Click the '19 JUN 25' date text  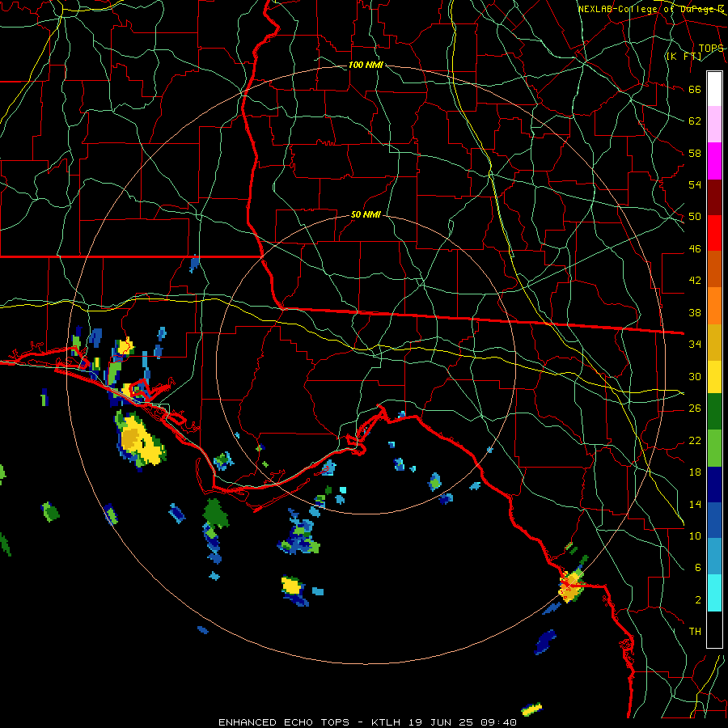(441, 722)
